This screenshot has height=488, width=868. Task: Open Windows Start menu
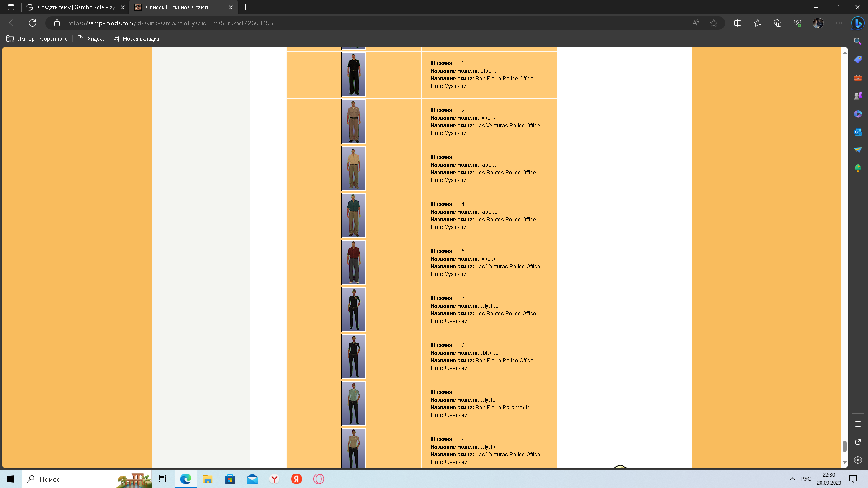pyautogui.click(x=11, y=479)
